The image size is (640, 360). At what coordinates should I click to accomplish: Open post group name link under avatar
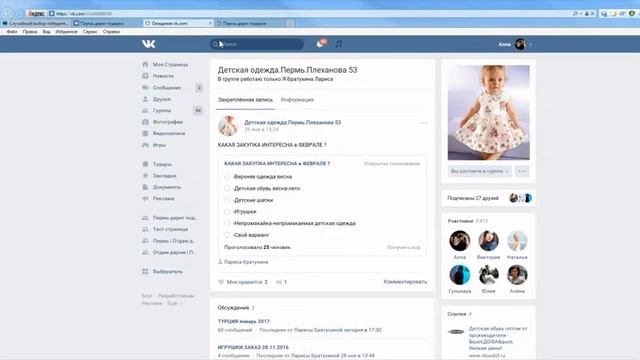point(293,122)
